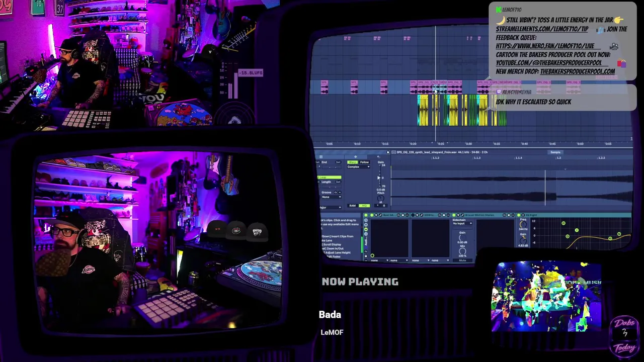Open Sidechain No Input dropdown
Viewport: 644px width, 362px height.
(x=462, y=224)
